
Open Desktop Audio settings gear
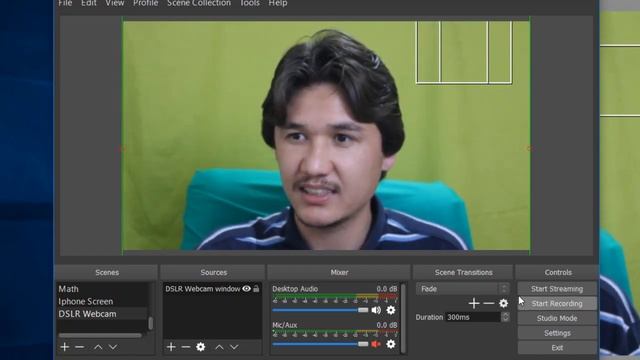point(391,310)
